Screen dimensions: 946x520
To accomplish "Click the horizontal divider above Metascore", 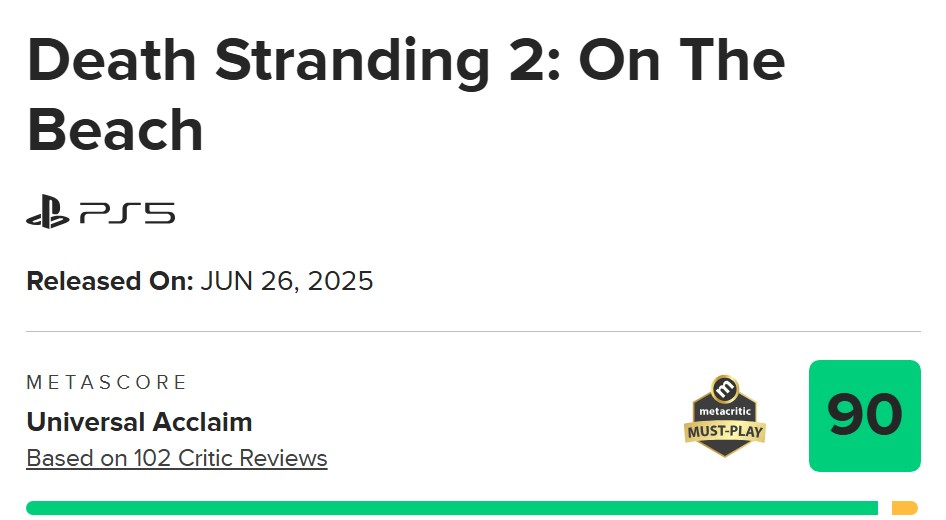I will [473, 331].
